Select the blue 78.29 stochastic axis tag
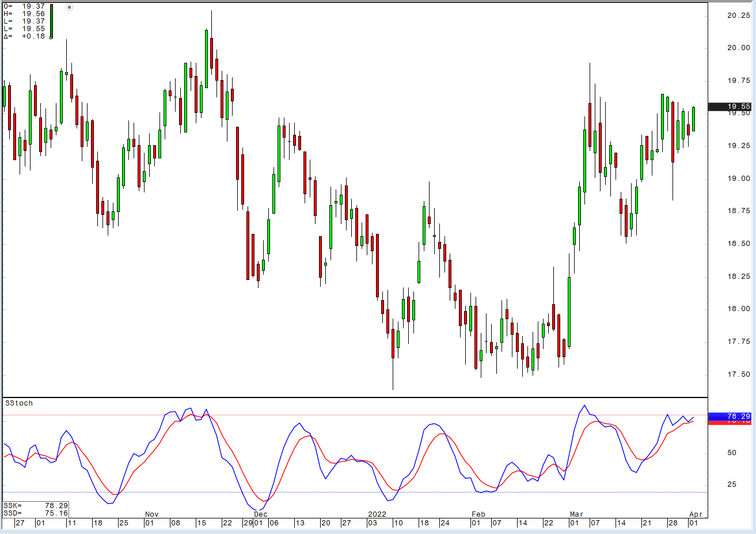Viewport: 756px width, 534px height. click(730, 416)
